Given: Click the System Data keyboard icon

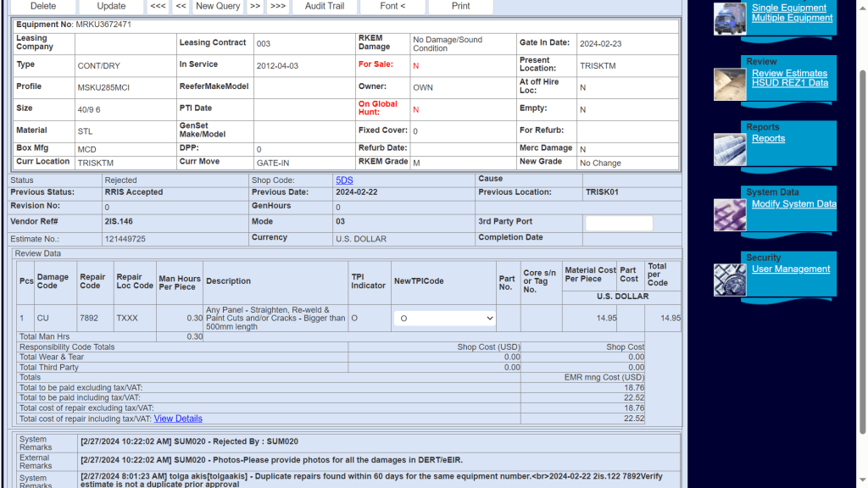Looking at the screenshot, I should [730, 214].
